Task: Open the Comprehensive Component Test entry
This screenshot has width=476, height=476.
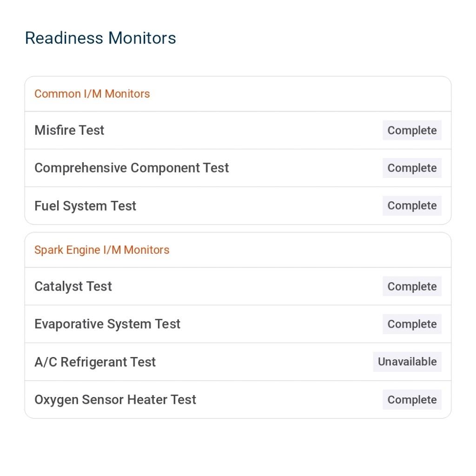Action: click(x=132, y=168)
